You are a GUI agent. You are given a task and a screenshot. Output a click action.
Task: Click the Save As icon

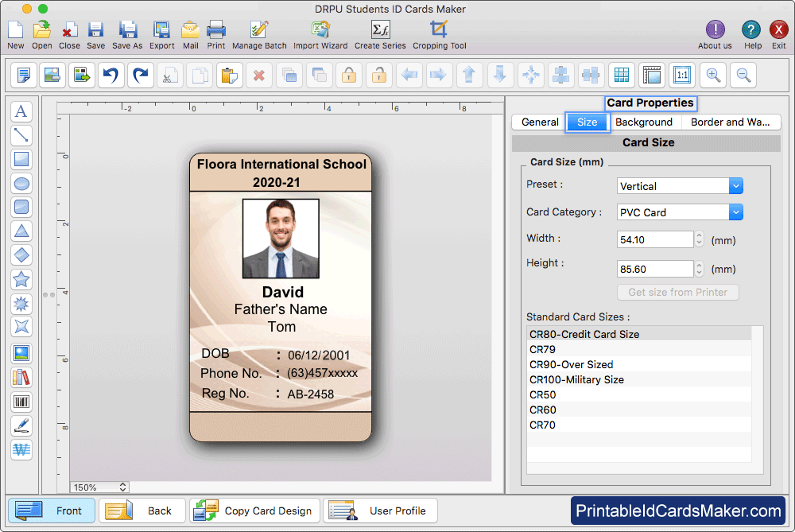point(127,34)
